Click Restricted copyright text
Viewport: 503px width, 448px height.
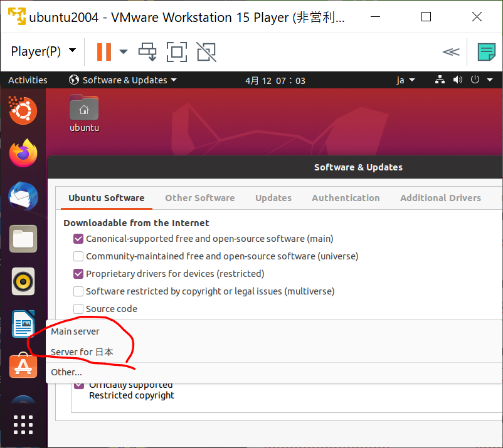click(132, 395)
